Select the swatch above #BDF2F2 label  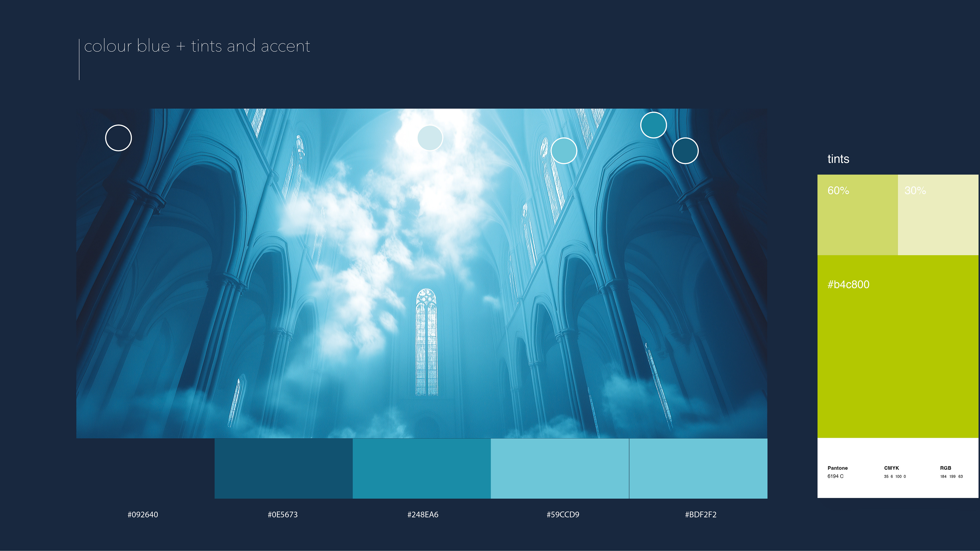point(698,468)
